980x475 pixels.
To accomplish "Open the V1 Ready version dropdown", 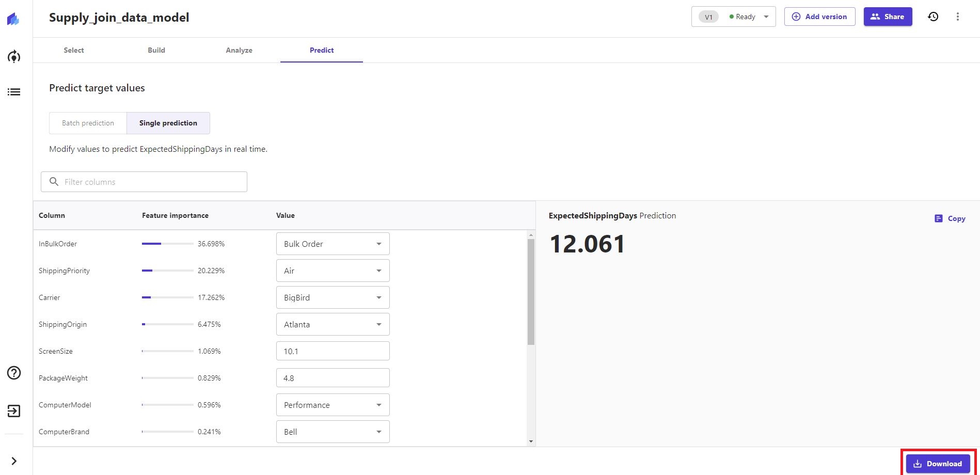I will [x=733, y=17].
